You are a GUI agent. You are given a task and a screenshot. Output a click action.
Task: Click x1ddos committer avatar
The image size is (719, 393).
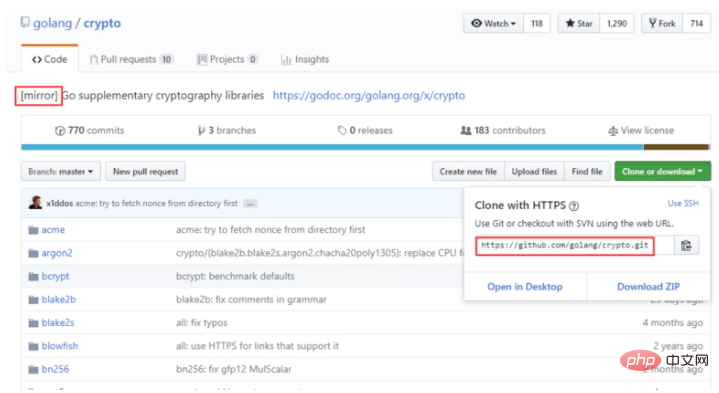click(35, 202)
